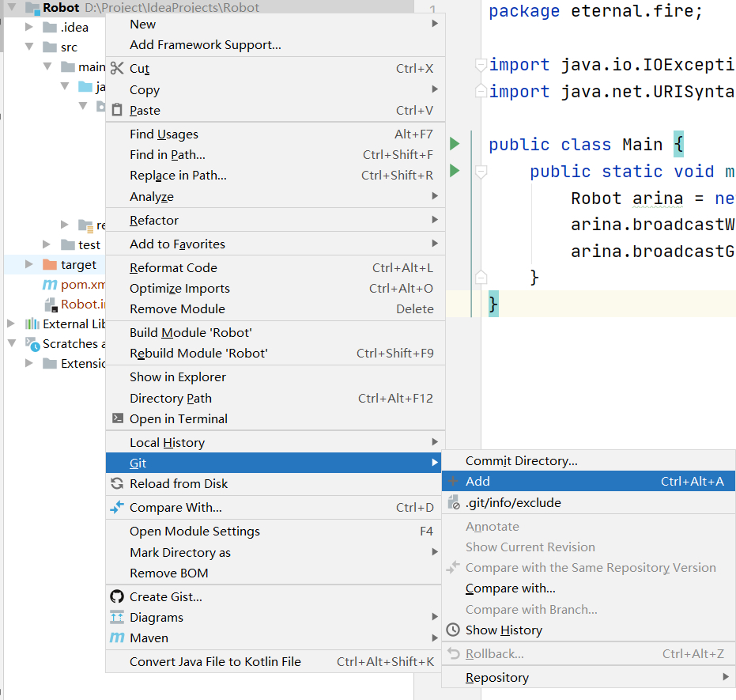This screenshot has width=736, height=700.
Task: Select Optimize Imports
Action: pos(275,288)
